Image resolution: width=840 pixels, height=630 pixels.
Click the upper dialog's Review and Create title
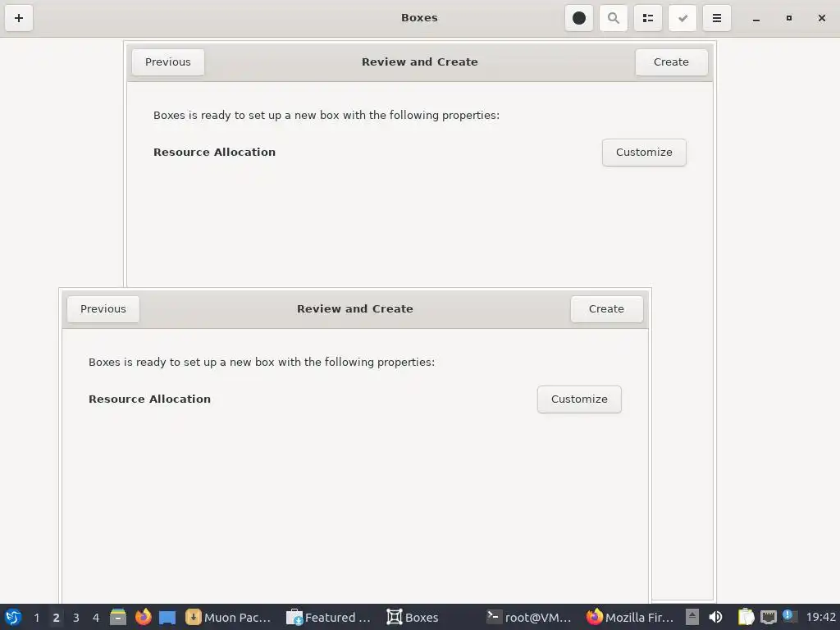[x=419, y=62]
